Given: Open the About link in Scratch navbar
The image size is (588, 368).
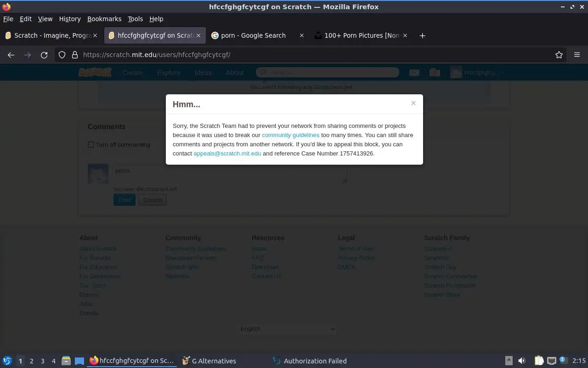Looking at the screenshot, I should tap(235, 72).
